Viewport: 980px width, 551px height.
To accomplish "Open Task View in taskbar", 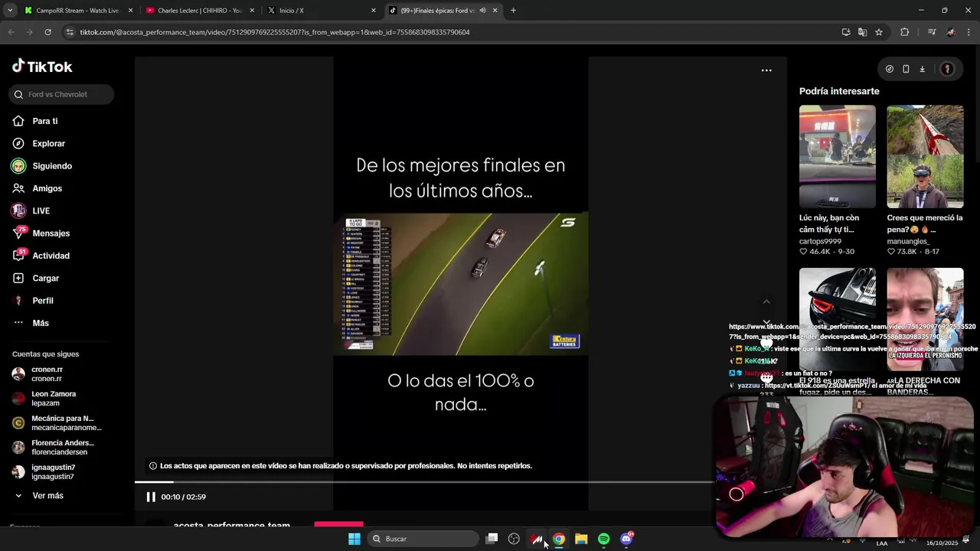I will pos(492,539).
